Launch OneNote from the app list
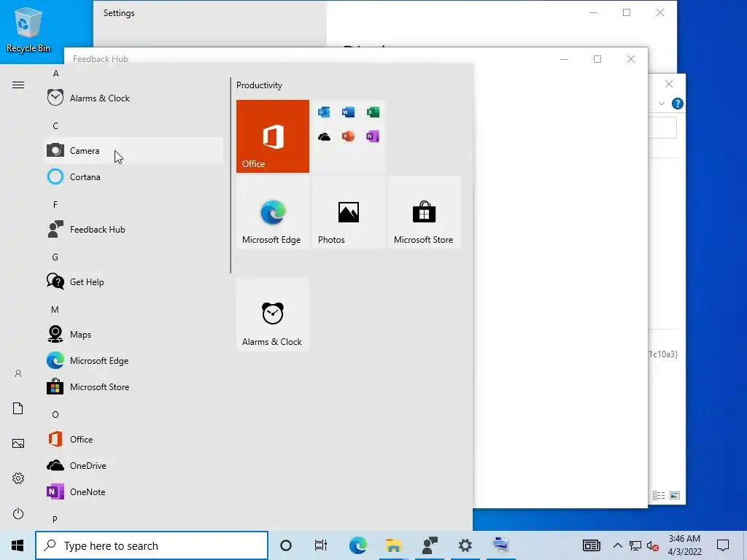 pos(133,491)
